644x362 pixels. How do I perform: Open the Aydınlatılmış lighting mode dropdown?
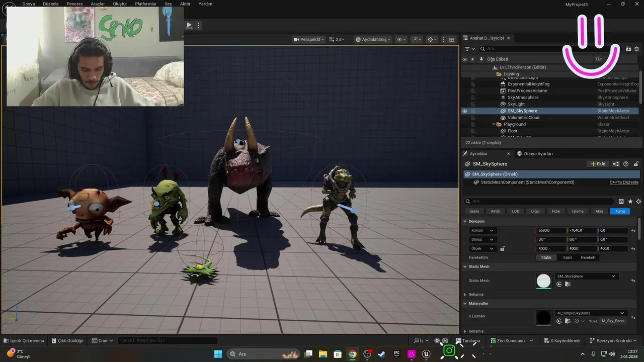coord(373,39)
